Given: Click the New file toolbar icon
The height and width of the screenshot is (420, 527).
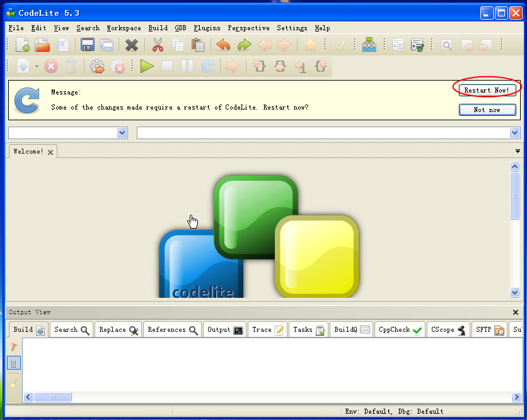Looking at the screenshot, I should tap(23, 45).
